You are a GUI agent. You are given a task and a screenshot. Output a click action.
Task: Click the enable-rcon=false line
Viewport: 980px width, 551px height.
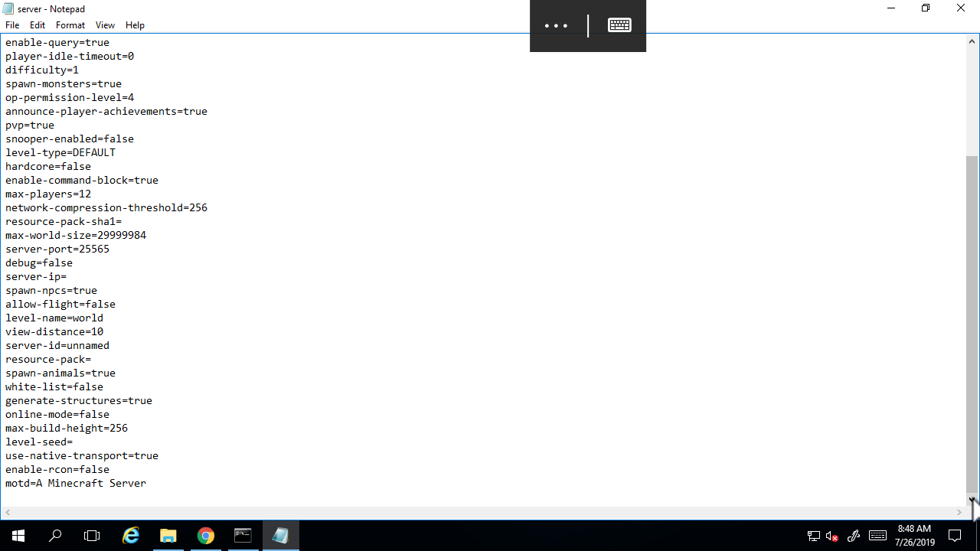click(57, 470)
